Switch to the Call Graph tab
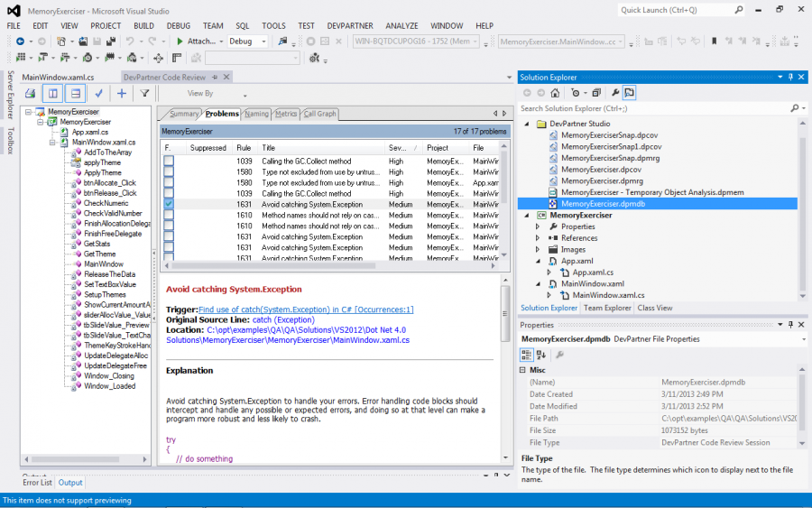Image resolution: width=812 pixels, height=508 pixels. tap(320, 114)
